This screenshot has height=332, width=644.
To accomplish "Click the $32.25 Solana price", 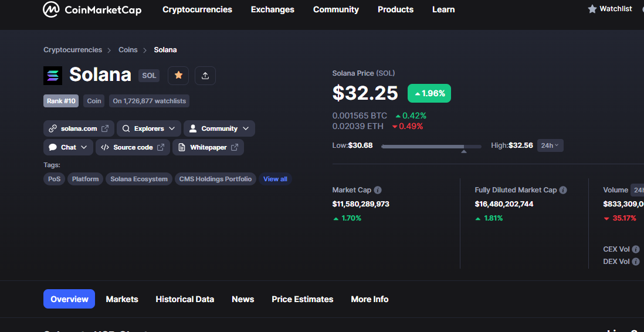I will pos(365,93).
